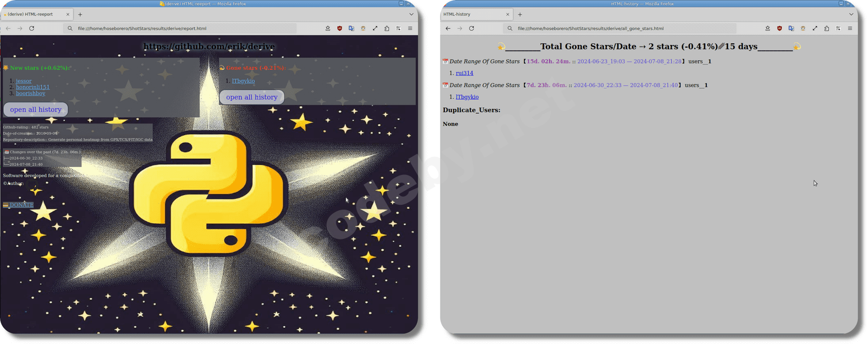The height and width of the screenshot is (344, 868).
Task: Open the github.com/erik/derive heading link
Action: click(x=209, y=47)
